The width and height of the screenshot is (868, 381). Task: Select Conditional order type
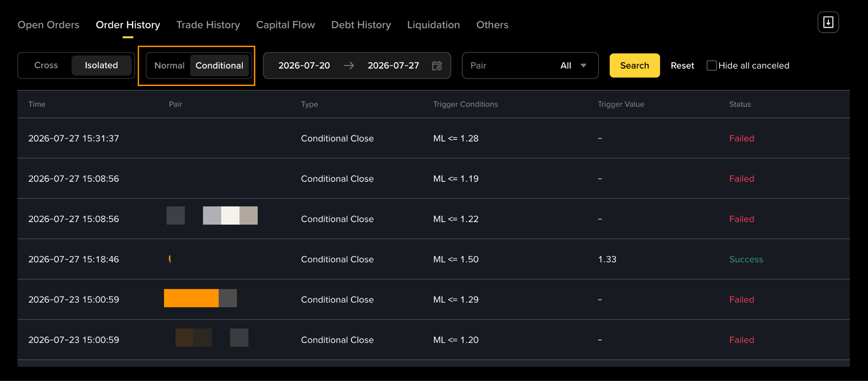220,66
